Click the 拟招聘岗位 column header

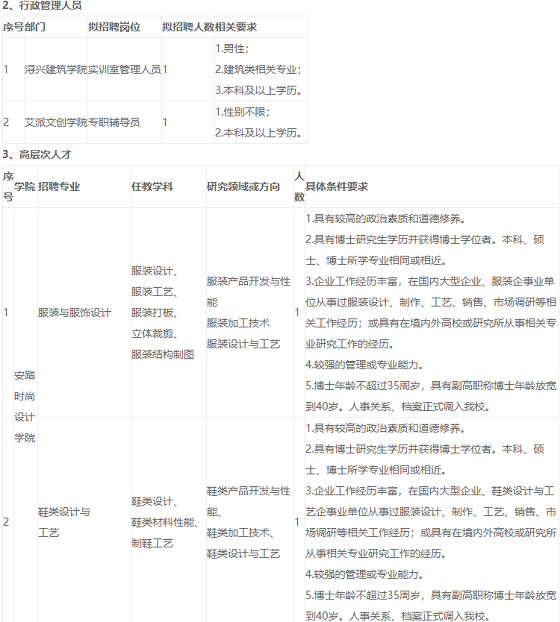point(114,27)
